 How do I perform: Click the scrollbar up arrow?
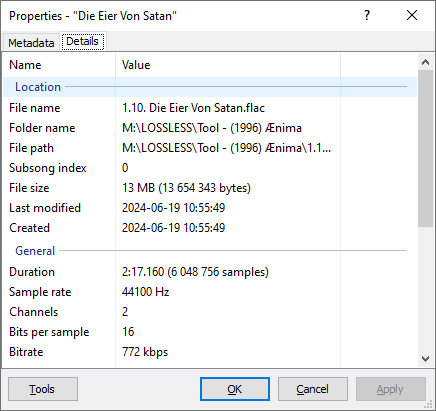(425, 62)
